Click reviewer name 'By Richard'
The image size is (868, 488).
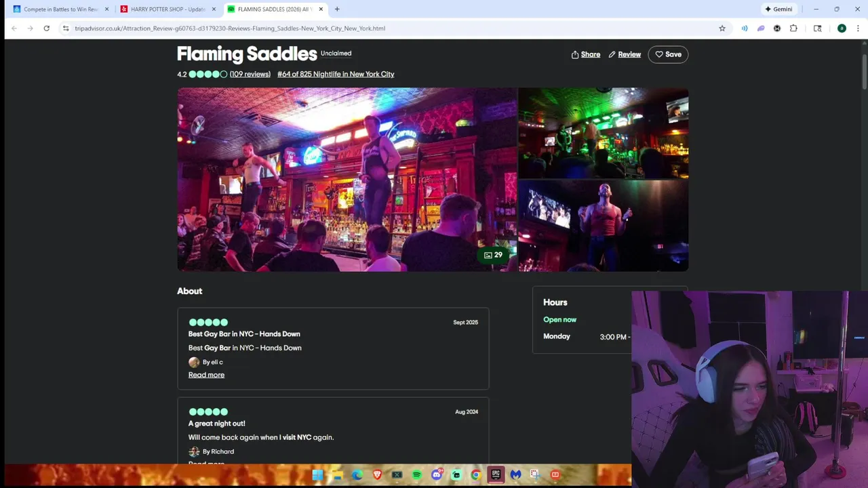218,451
